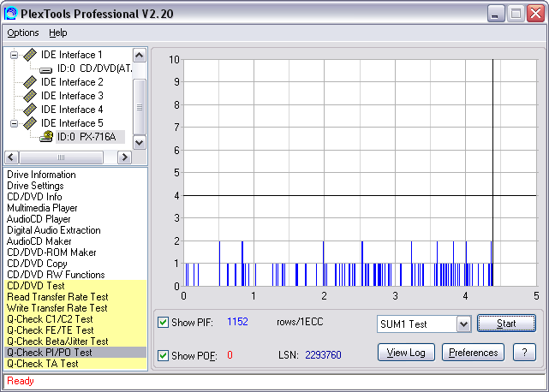
Task: Collapse the IDE Interface 1 tree node
Action: (x=14, y=55)
